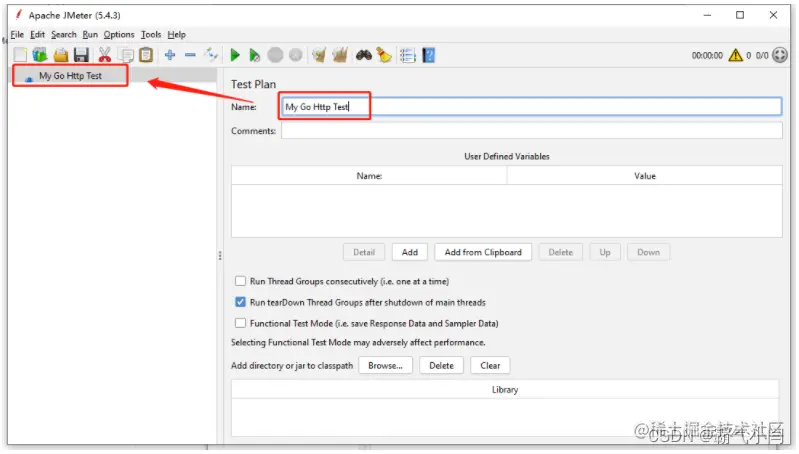Screen dimensions: 799x454
Task: Click the Copy icon in toolbar
Action: (x=126, y=55)
